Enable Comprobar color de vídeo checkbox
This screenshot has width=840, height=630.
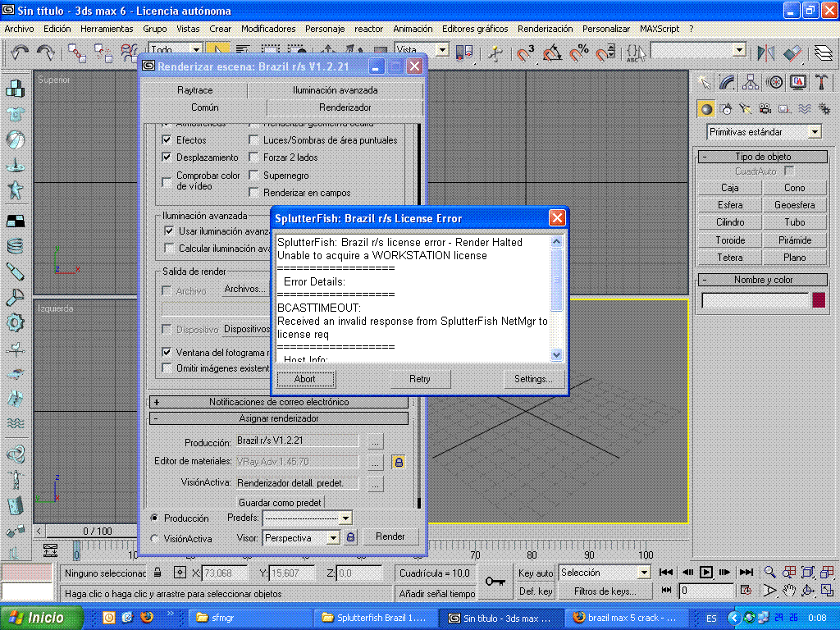(167, 182)
